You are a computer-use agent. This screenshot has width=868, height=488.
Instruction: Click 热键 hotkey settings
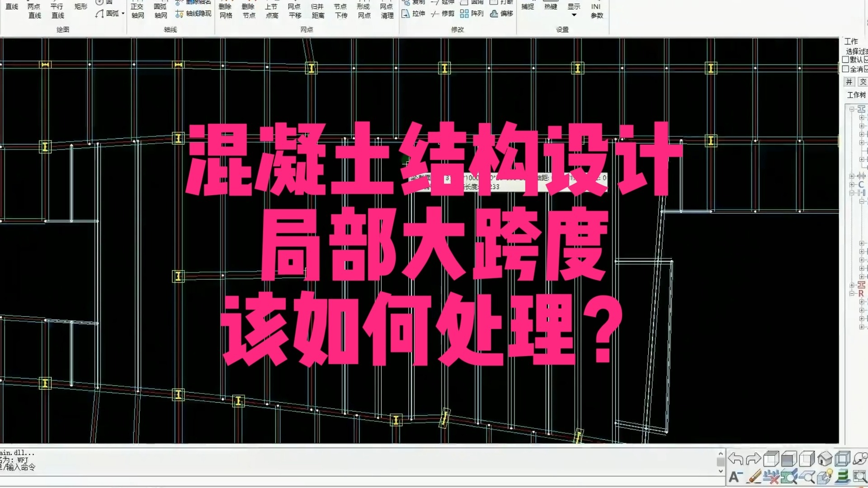[550, 7]
